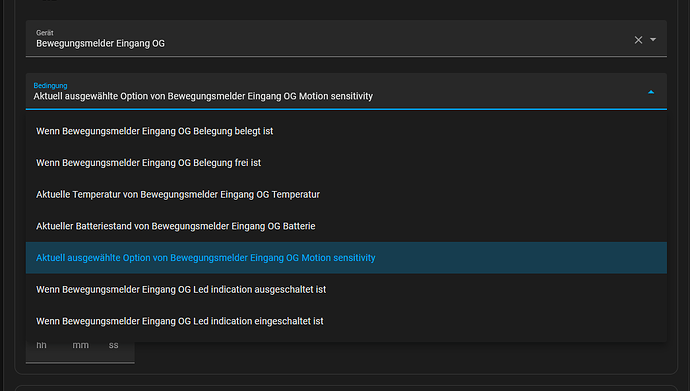Click selected Motion sensitivity text in Bedingung field
Viewport: 690px width, 391px height.
tap(203, 96)
